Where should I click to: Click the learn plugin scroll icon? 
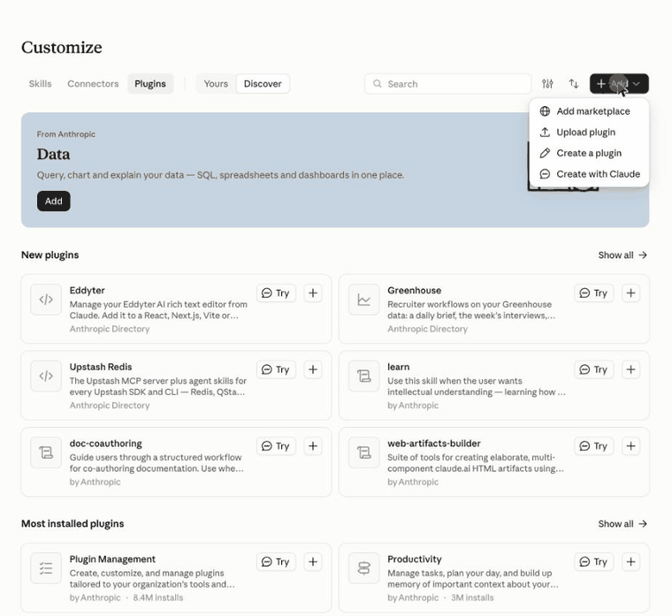pos(364,376)
